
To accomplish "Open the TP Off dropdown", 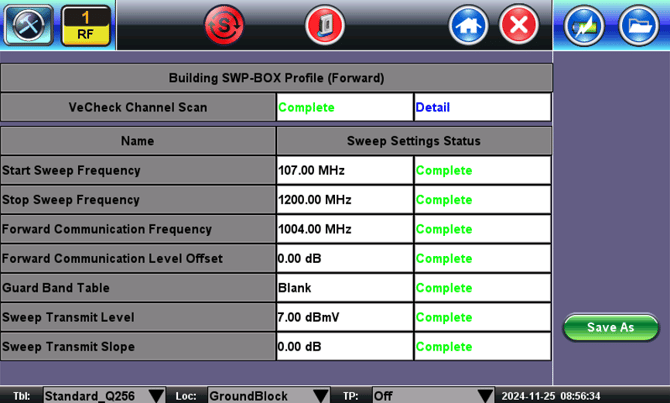I will [433, 396].
